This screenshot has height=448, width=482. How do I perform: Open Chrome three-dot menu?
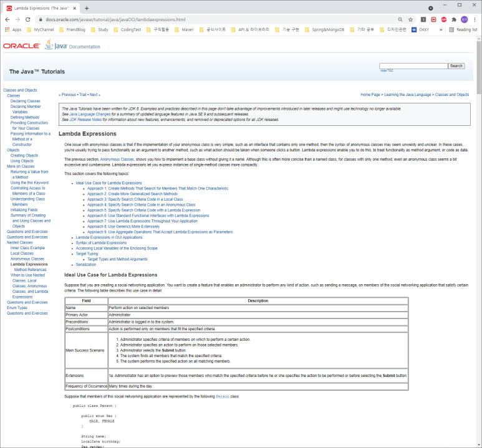tap(475, 19)
